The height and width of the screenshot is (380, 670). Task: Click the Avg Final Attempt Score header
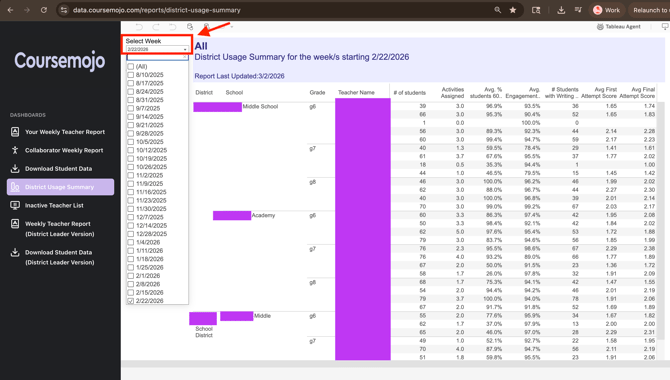pyautogui.click(x=637, y=92)
